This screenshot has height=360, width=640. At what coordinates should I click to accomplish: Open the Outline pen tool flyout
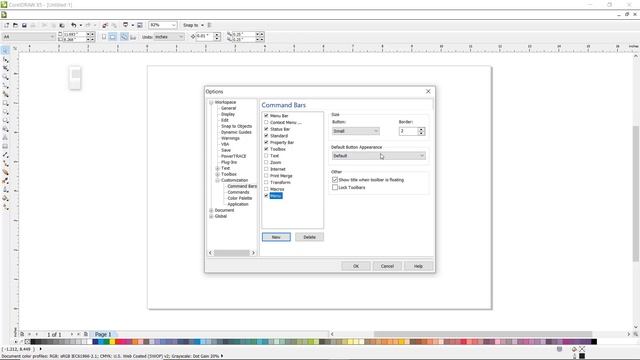tap(5, 189)
